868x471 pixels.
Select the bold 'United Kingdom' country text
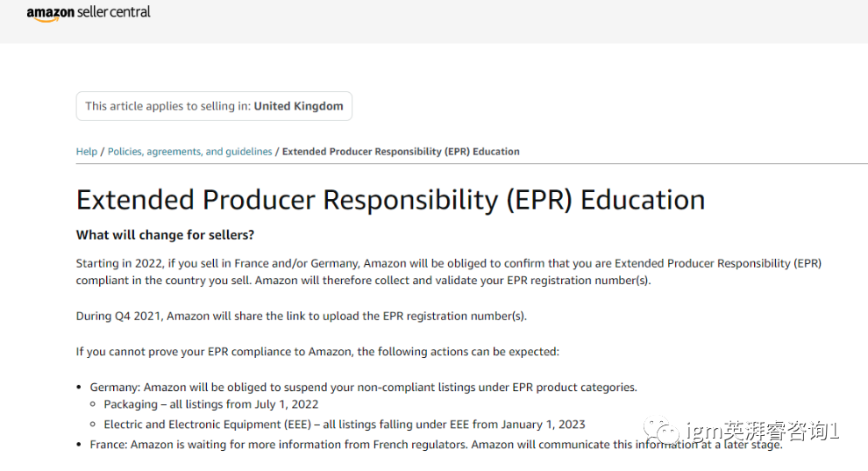[x=298, y=106]
